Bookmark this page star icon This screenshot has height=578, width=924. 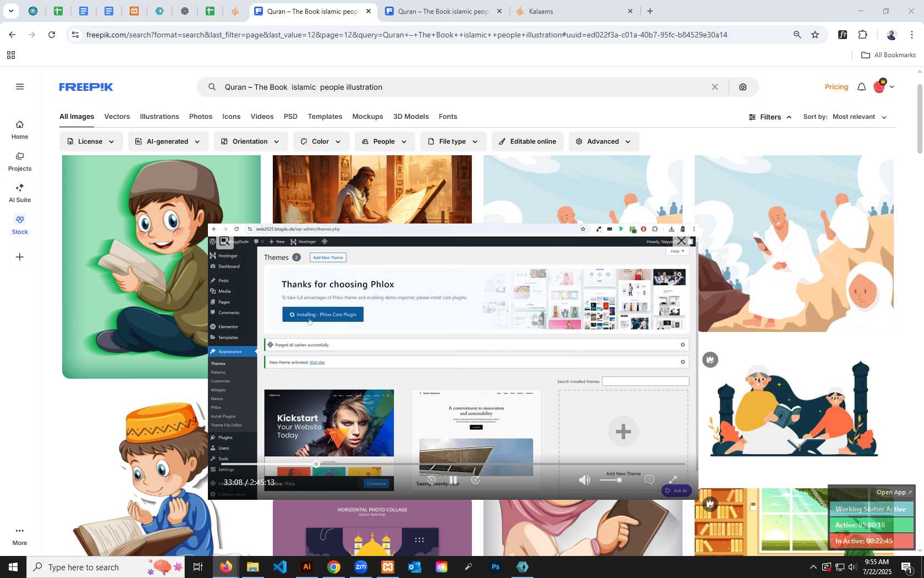(815, 35)
